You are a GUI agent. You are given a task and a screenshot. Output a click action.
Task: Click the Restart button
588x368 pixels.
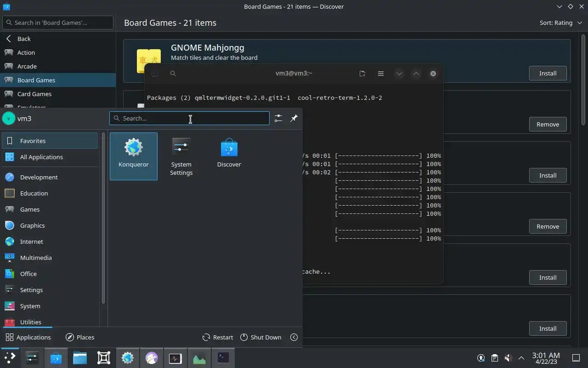click(x=218, y=337)
